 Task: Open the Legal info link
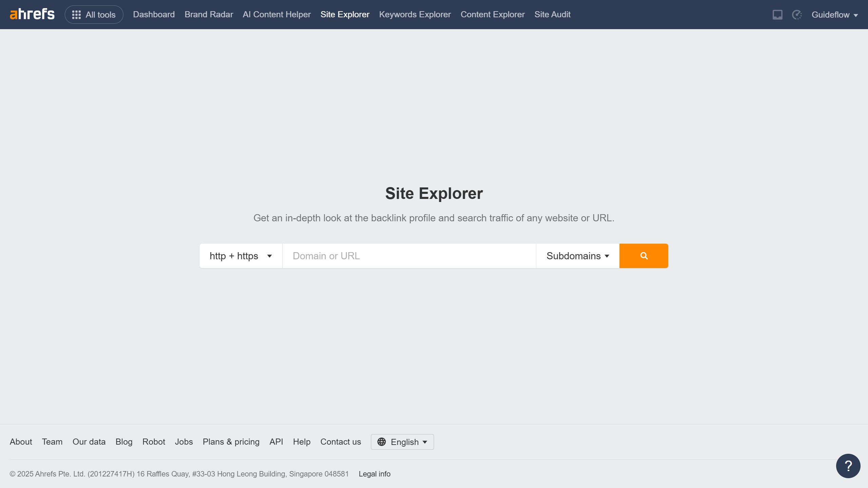[374, 474]
